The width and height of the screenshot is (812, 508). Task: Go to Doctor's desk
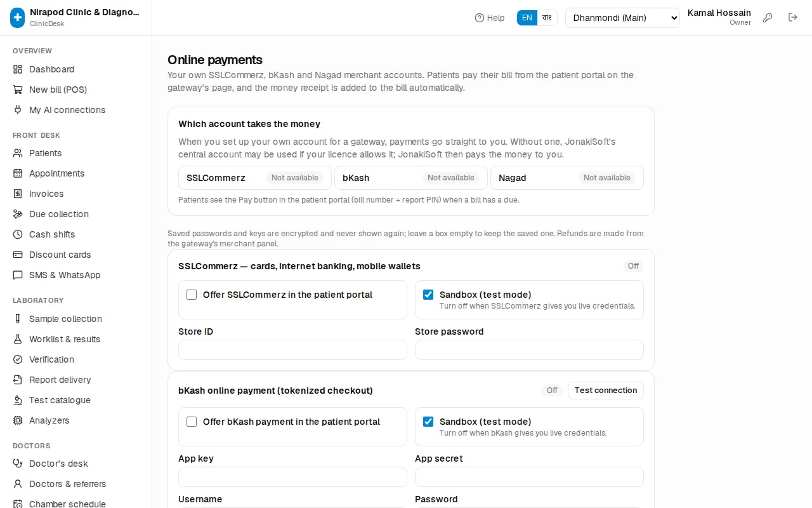tap(76, 464)
